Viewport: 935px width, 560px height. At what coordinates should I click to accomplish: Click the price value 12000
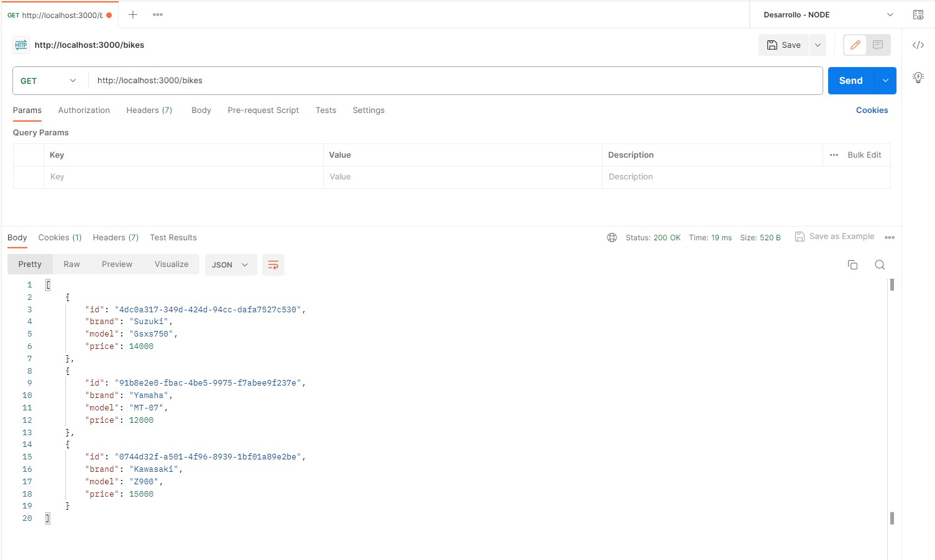pos(141,420)
